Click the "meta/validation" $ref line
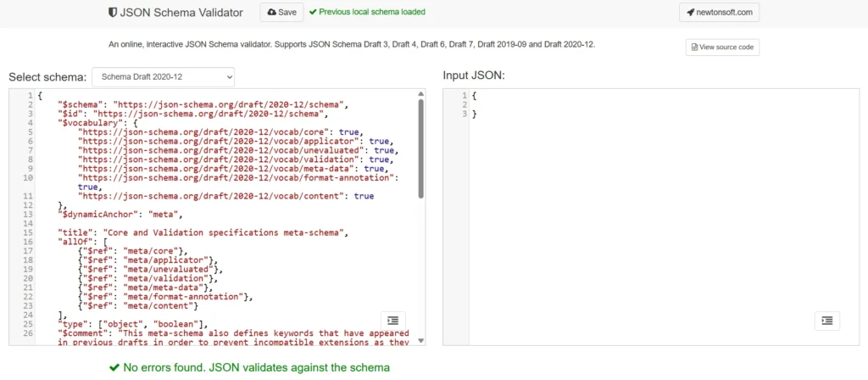The width and height of the screenshot is (868, 380). click(x=147, y=278)
